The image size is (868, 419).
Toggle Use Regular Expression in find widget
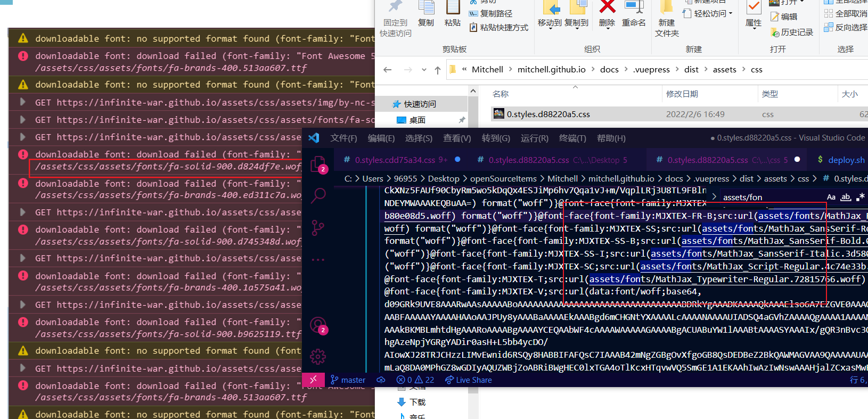(860, 197)
